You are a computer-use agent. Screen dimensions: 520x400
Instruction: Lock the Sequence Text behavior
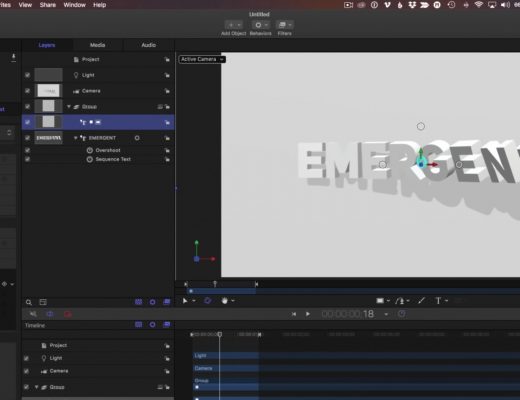[x=167, y=159]
